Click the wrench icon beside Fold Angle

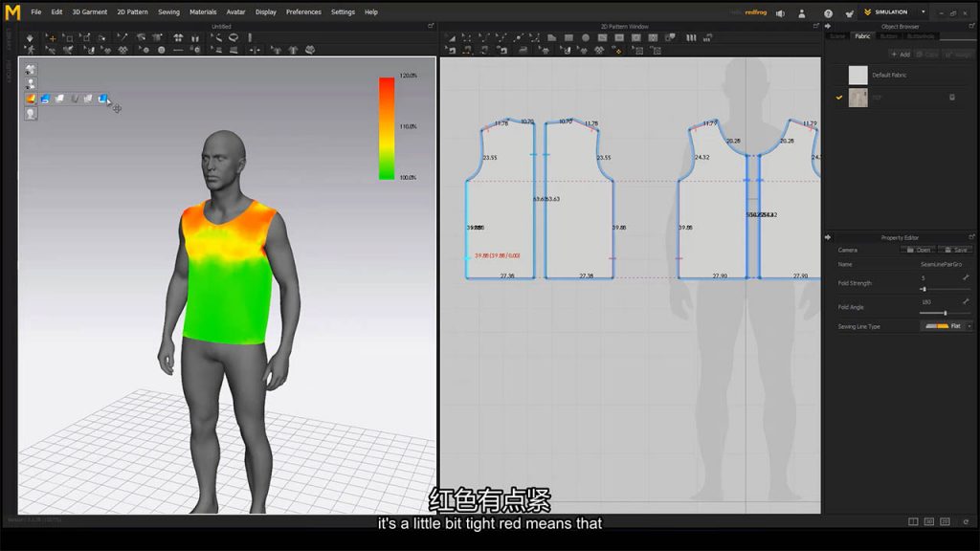click(966, 301)
